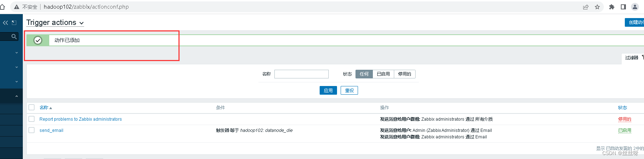Image resolution: width=644 pixels, height=159 pixels.
Task: Collapse the Zabbix sidebar with double-chevron icon
Action: pos(5,23)
